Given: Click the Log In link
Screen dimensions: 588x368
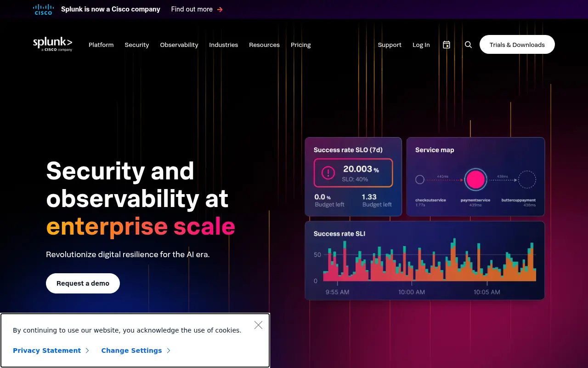Looking at the screenshot, I should click(x=421, y=45).
